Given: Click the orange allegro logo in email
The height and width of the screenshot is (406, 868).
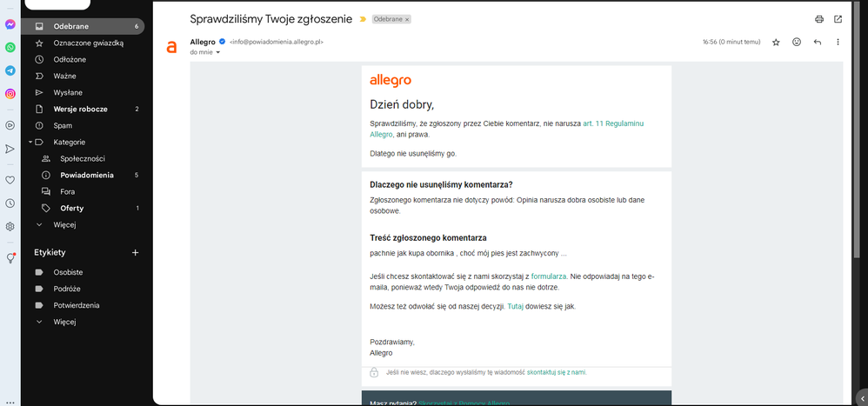Looking at the screenshot, I should pyautogui.click(x=391, y=82).
